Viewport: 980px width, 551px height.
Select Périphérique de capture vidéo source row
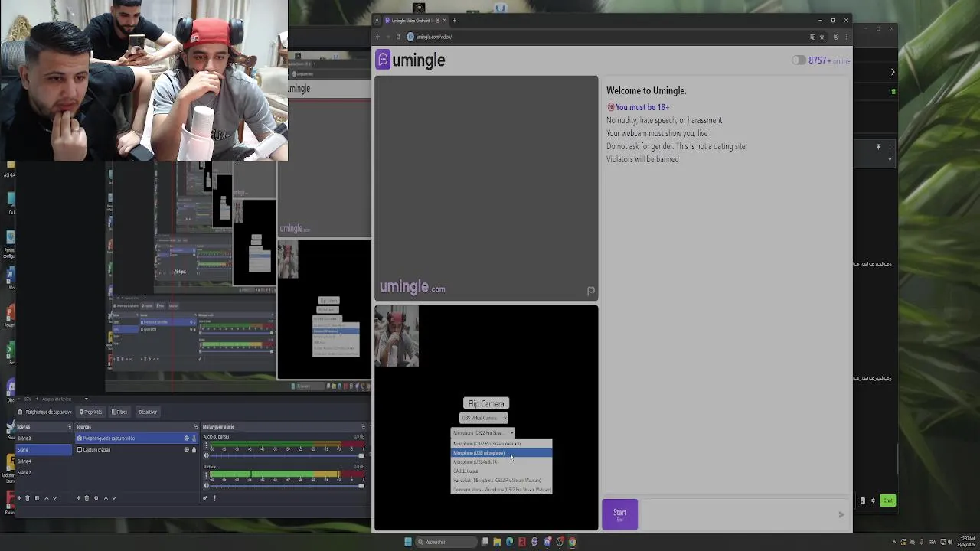point(136,438)
